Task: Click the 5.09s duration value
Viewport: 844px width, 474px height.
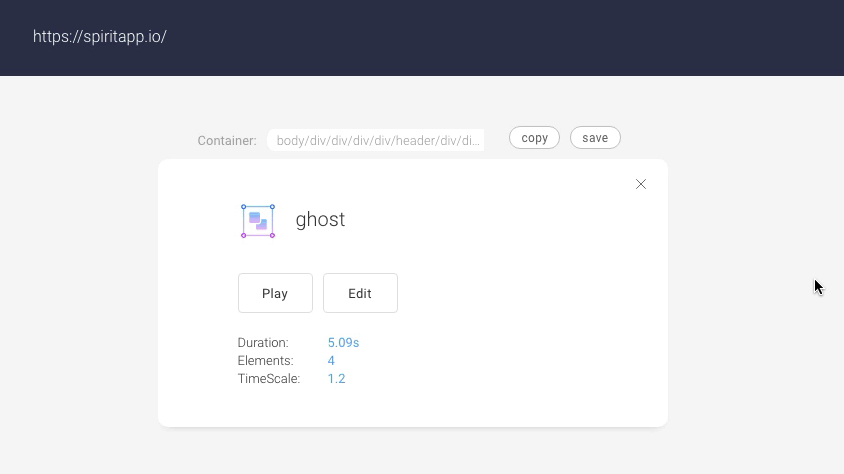Action: tap(343, 343)
